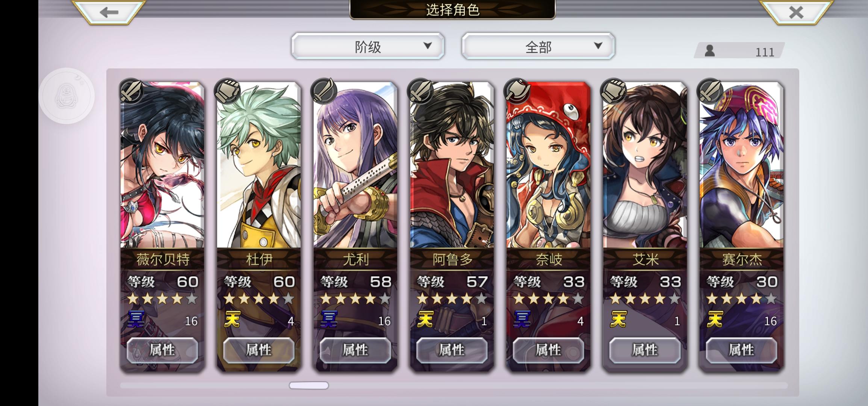Tap the sword weapon icon on 尤利's card
The image size is (868, 406).
324,91
